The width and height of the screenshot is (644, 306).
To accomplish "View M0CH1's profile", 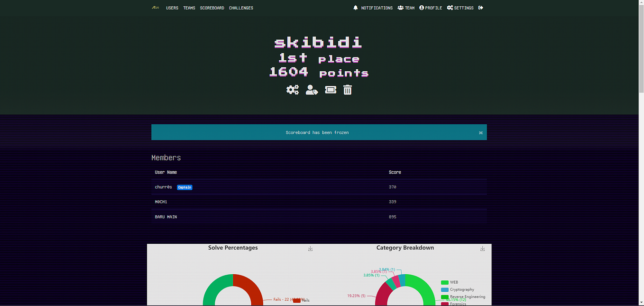I will [161, 202].
